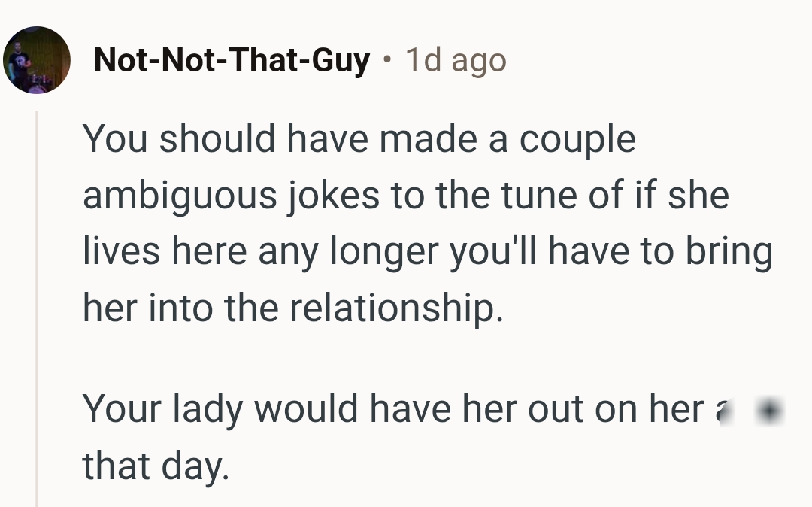Image resolution: width=812 pixels, height=507 pixels.
Task: Open Not-Not-That-Guy's profile avatar
Action: tap(38, 60)
